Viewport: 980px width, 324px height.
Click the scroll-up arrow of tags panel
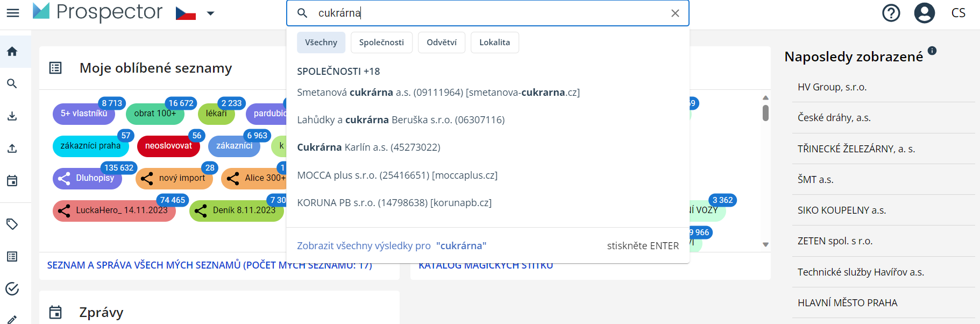pyautogui.click(x=765, y=97)
